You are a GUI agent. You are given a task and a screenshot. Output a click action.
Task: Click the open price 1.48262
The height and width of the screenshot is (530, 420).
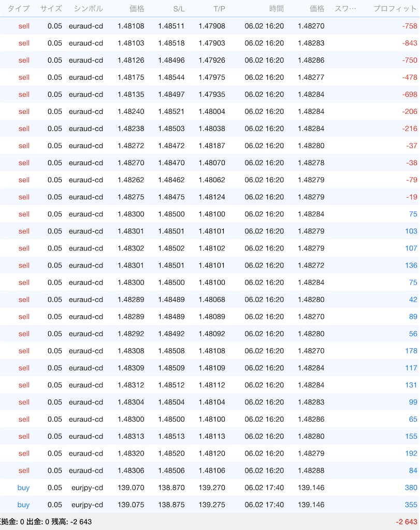pyautogui.click(x=131, y=180)
